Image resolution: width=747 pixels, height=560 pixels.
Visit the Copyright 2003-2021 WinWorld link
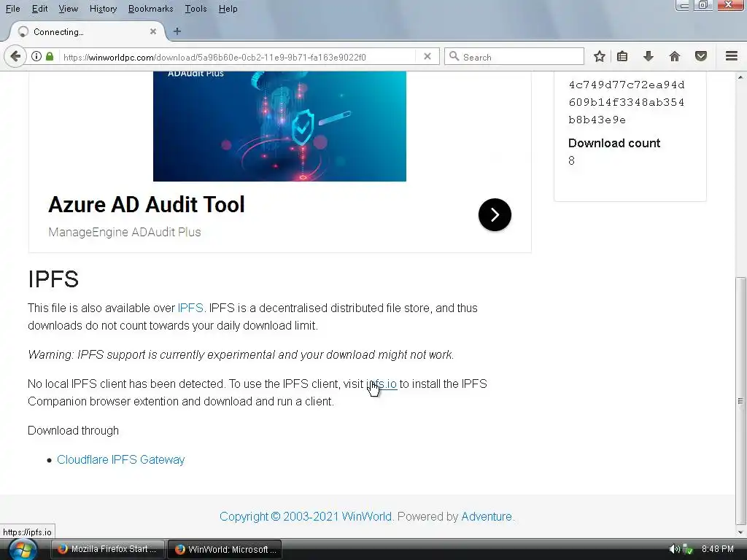pyautogui.click(x=306, y=517)
